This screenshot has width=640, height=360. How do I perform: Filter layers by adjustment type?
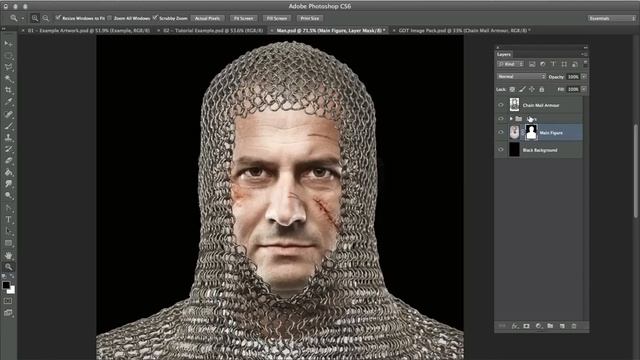tap(542, 64)
